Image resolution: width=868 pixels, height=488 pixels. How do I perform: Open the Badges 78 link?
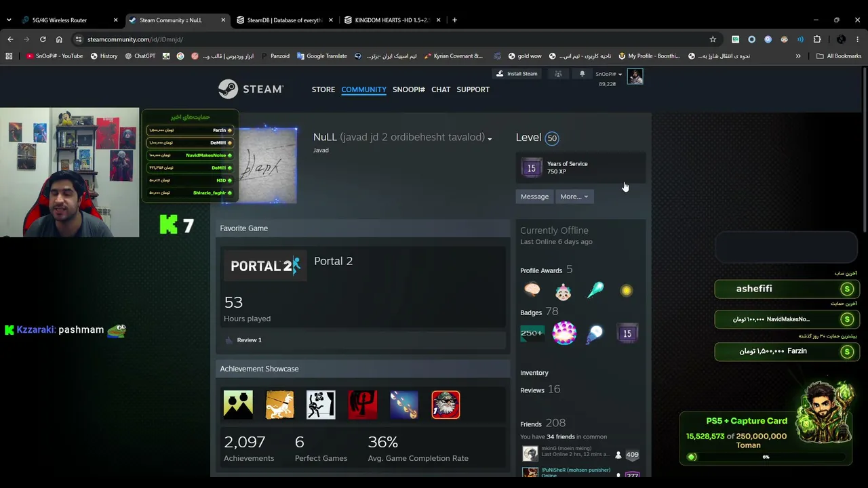tap(539, 312)
